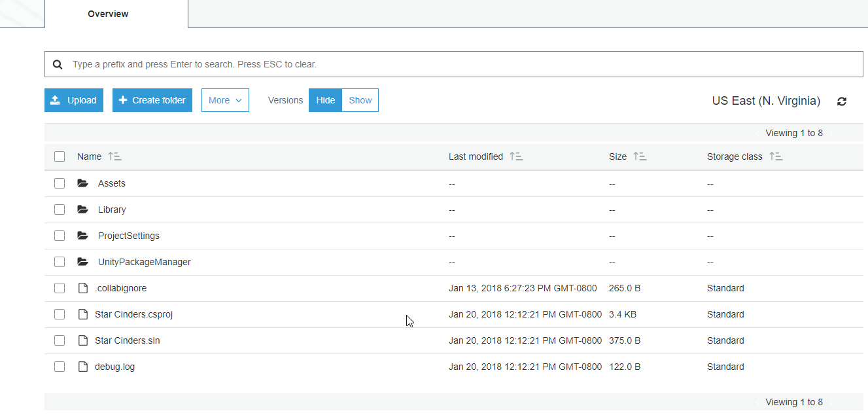Click the Storage class column header
The image size is (868, 417).
coord(735,156)
